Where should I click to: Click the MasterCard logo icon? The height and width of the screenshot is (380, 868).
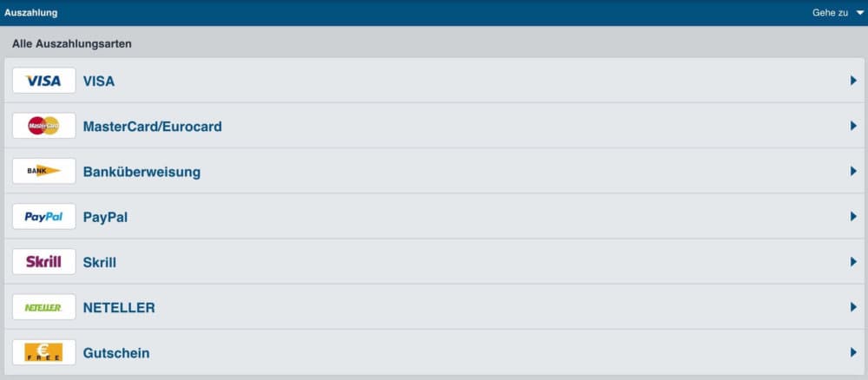click(x=43, y=126)
